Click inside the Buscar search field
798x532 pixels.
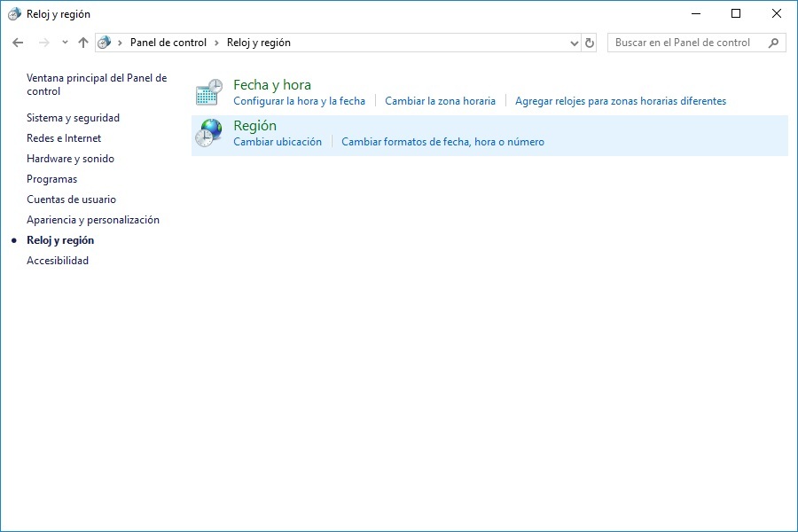(x=683, y=42)
